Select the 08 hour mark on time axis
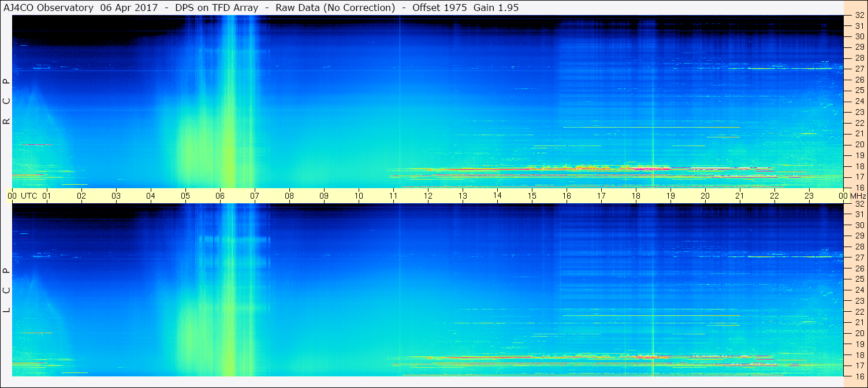The width and height of the screenshot is (868, 388). click(289, 196)
